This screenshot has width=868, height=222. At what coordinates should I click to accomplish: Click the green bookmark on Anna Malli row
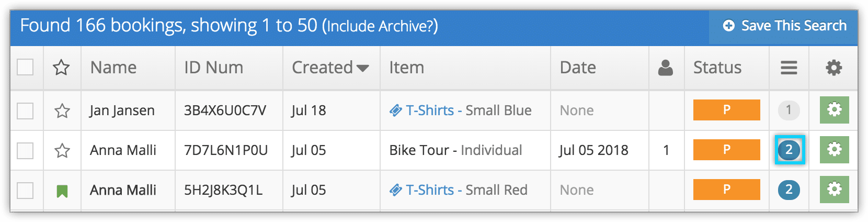pos(62,191)
